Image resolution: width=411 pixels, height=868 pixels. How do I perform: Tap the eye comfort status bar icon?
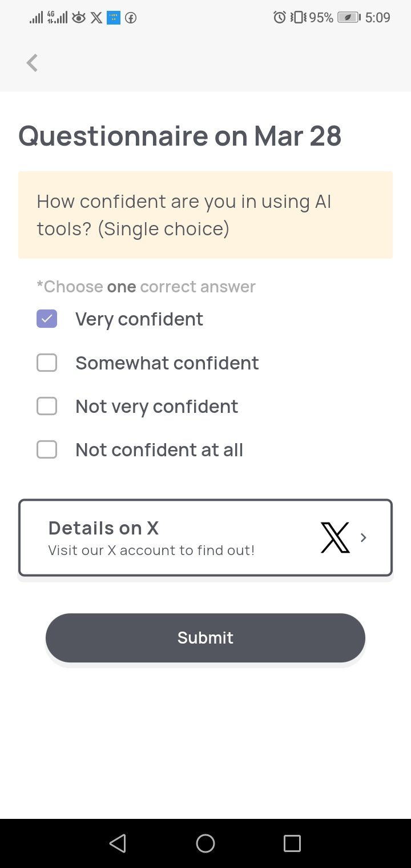(x=79, y=18)
